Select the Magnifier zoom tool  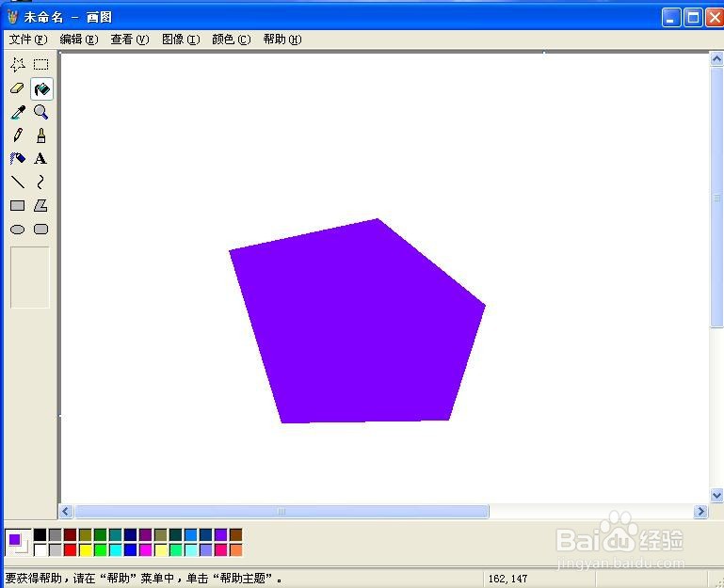[41, 112]
